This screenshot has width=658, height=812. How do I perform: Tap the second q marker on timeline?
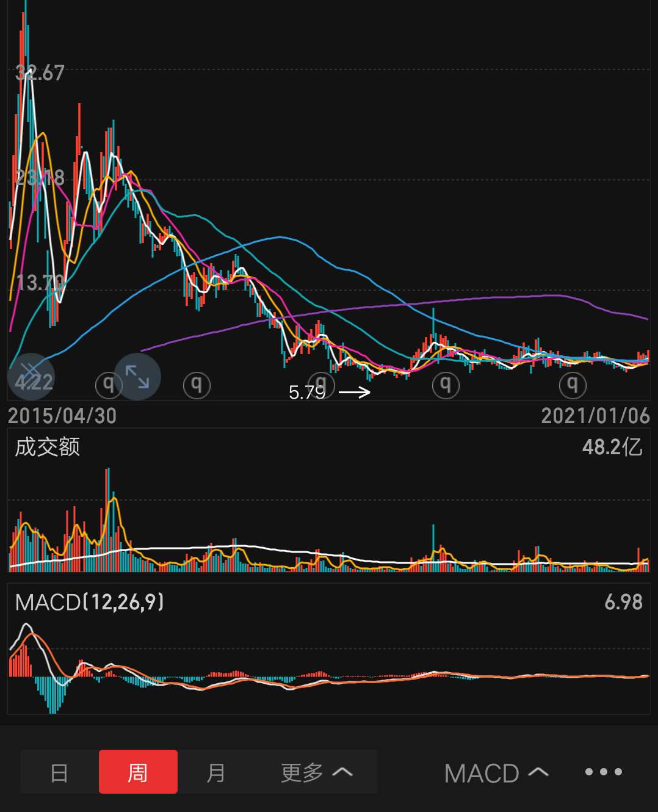[x=197, y=385]
